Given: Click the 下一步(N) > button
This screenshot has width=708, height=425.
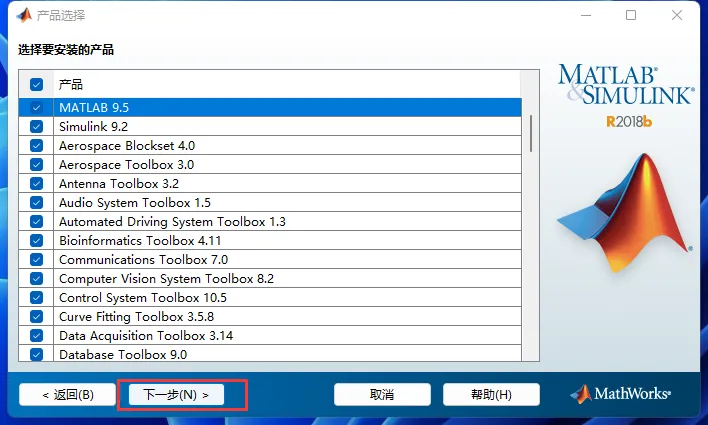Looking at the screenshot, I should 176,395.
